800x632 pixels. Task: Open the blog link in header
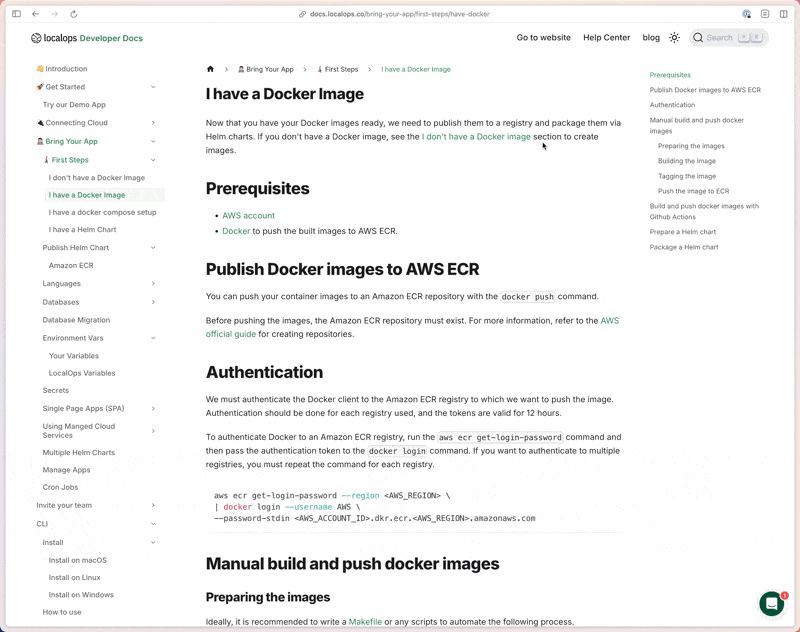(651, 38)
